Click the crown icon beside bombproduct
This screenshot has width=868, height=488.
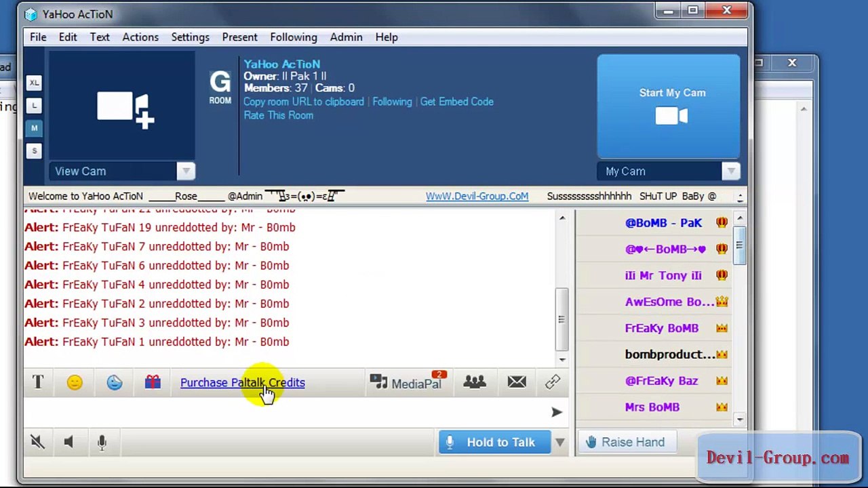(x=722, y=354)
